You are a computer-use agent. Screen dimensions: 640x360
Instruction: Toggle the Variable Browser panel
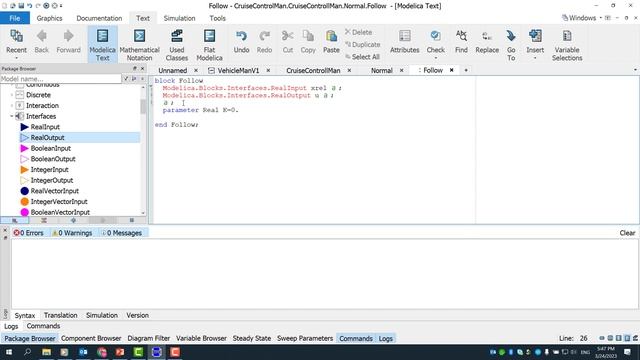point(201,338)
